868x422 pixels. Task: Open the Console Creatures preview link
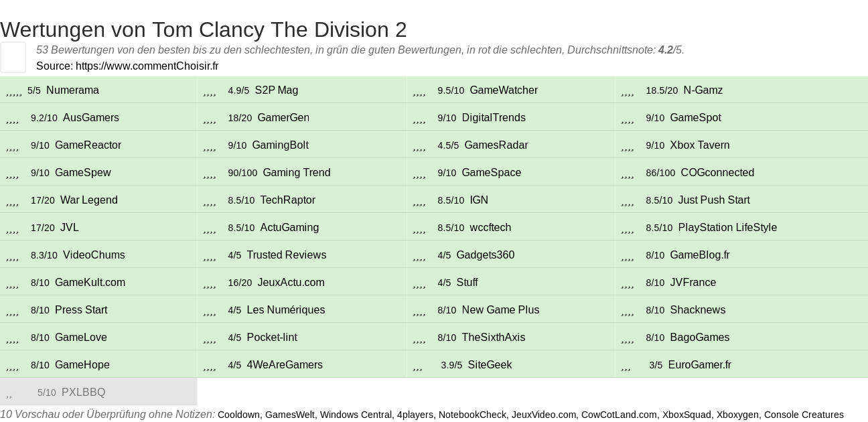(x=804, y=415)
